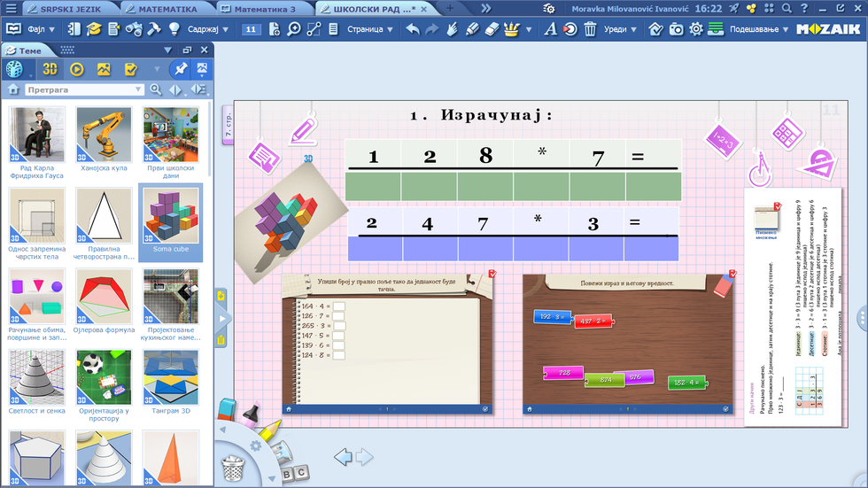Show more tabs with double chevron

point(485,8)
